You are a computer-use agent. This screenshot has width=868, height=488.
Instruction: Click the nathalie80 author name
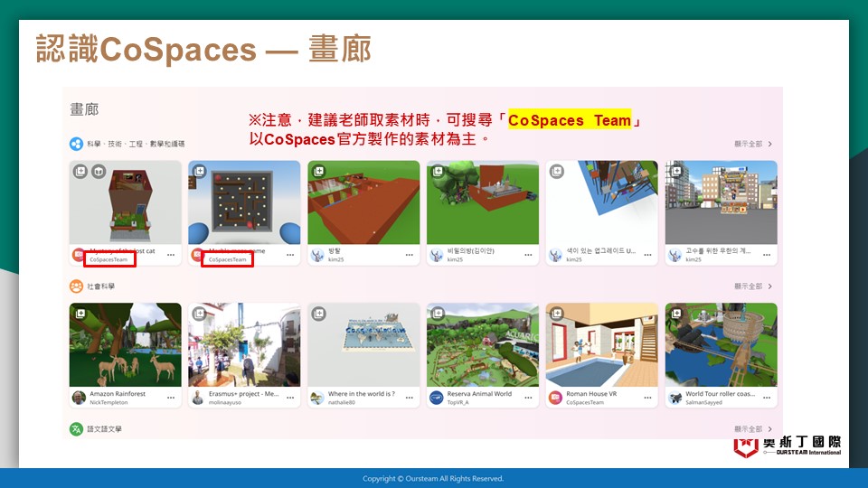[342, 403]
